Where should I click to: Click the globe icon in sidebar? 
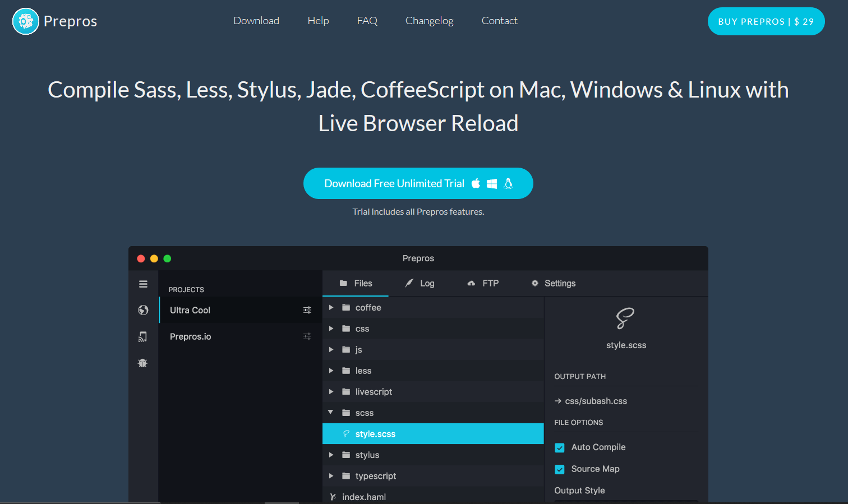tap(143, 310)
